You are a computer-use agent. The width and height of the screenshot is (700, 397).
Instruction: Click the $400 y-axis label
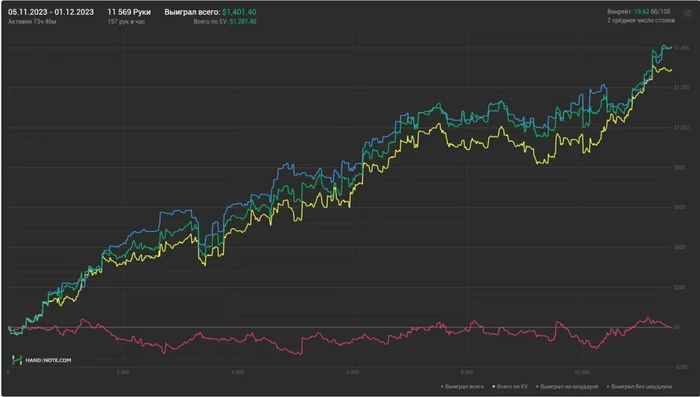click(679, 247)
